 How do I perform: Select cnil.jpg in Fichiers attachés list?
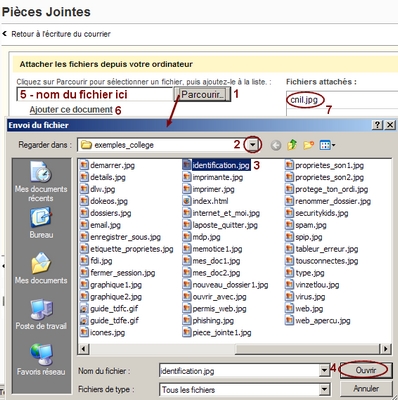[x=304, y=100]
